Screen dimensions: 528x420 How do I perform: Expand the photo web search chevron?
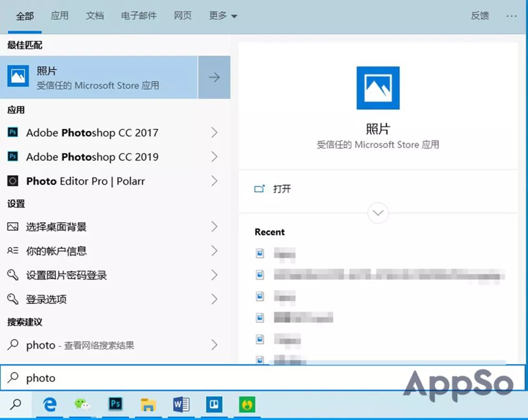214,345
